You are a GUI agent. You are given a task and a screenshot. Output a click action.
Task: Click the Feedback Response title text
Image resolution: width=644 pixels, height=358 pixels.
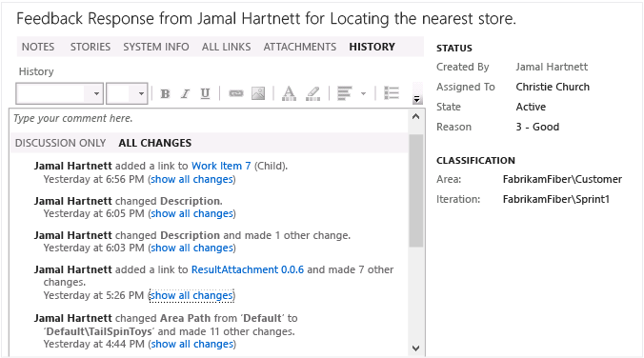[x=266, y=19]
